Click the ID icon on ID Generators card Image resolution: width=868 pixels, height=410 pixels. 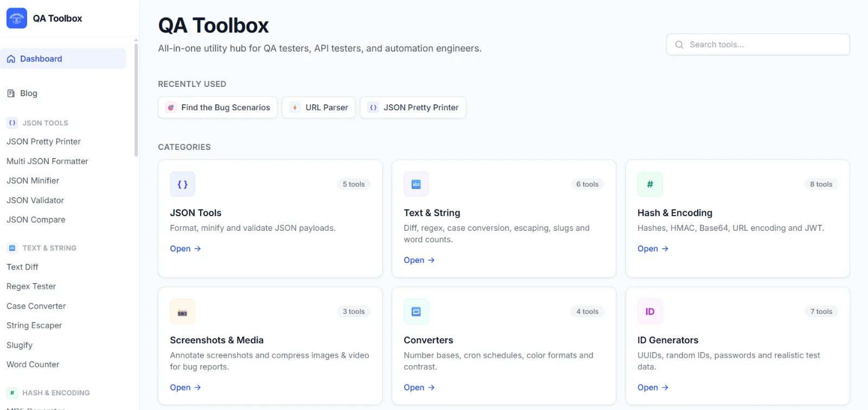coord(650,312)
